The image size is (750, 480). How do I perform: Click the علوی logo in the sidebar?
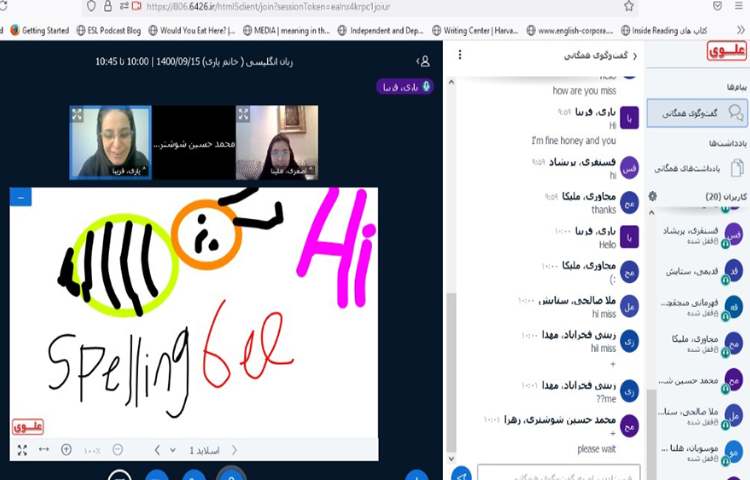727,51
